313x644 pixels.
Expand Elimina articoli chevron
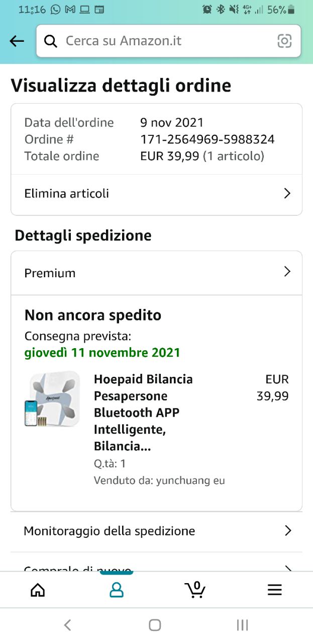point(287,194)
